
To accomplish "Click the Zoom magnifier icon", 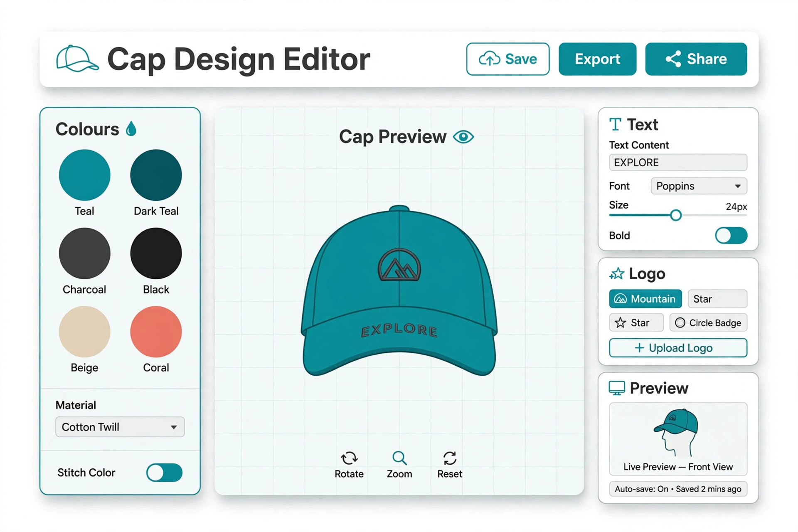I will (x=399, y=458).
